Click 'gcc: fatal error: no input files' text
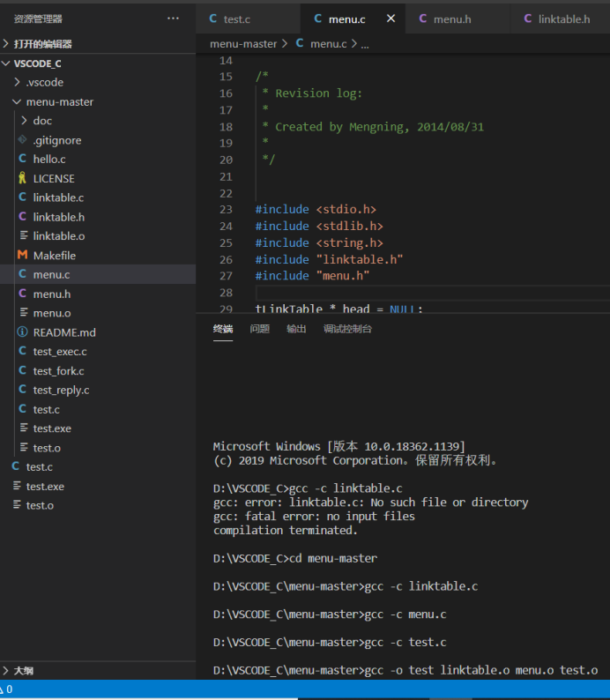 tap(314, 516)
